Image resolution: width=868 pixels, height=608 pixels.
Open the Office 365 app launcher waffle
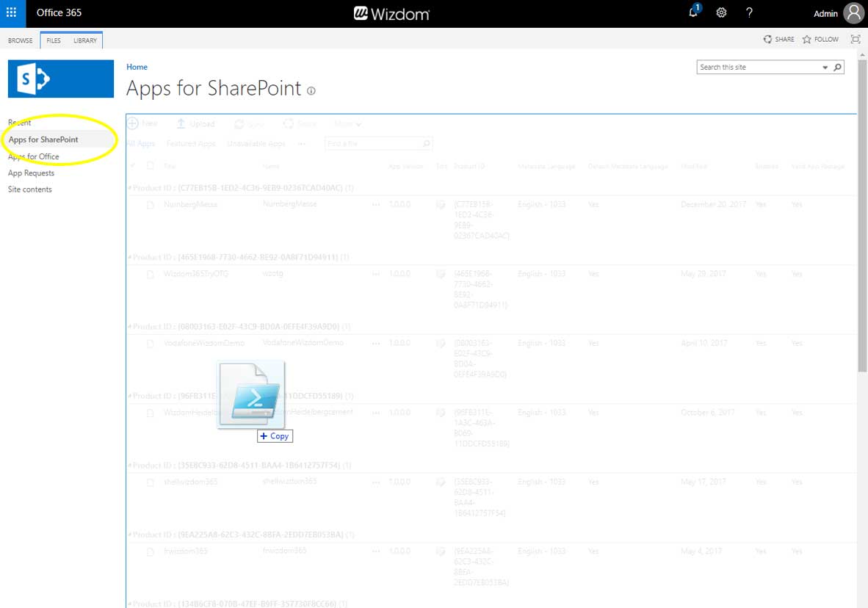tap(11, 12)
